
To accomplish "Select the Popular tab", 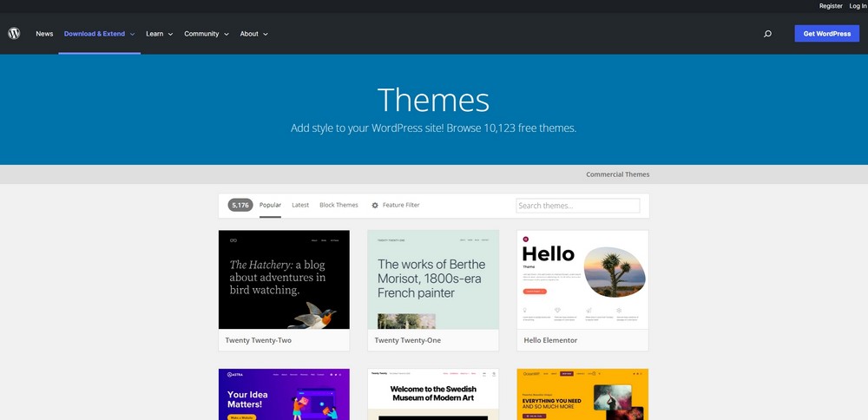I will (270, 206).
